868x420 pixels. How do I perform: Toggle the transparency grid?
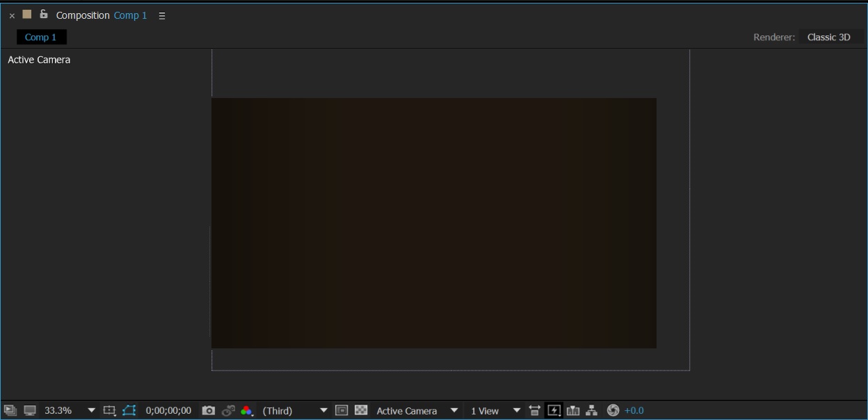point(361,410)
